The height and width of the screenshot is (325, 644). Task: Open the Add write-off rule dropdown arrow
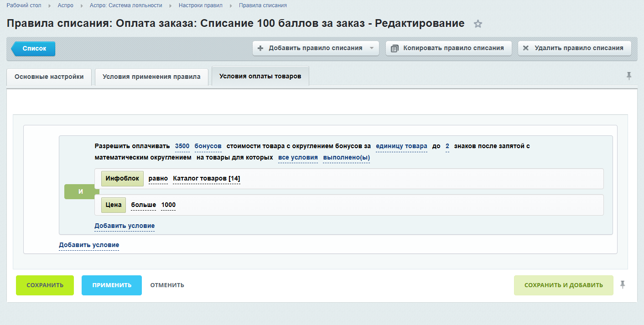371,48
